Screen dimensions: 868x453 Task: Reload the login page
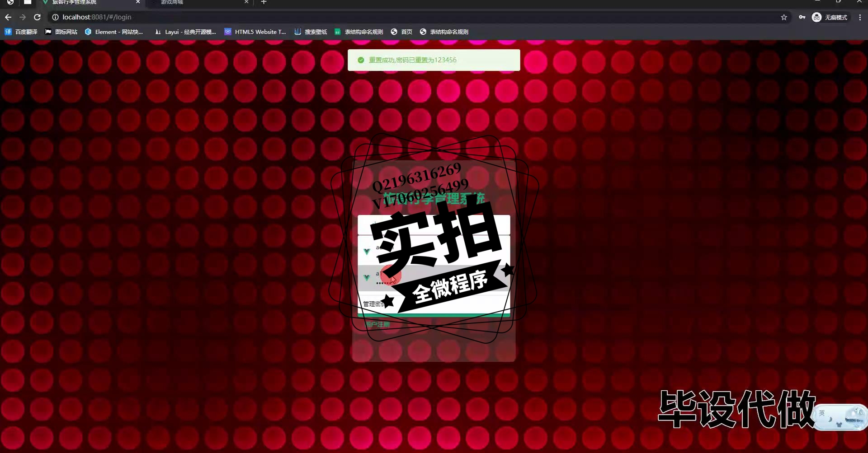[x=38, y=17]
